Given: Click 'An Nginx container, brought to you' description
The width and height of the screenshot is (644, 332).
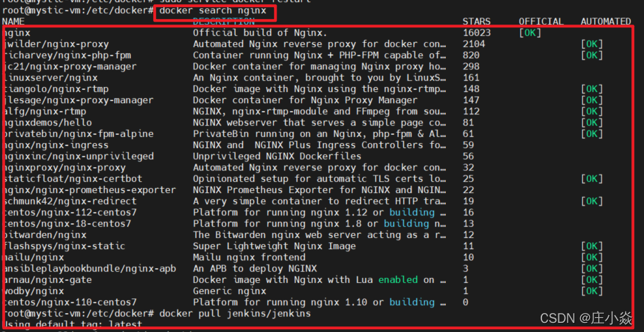Looking at the screenshot, I should (320, 78).
